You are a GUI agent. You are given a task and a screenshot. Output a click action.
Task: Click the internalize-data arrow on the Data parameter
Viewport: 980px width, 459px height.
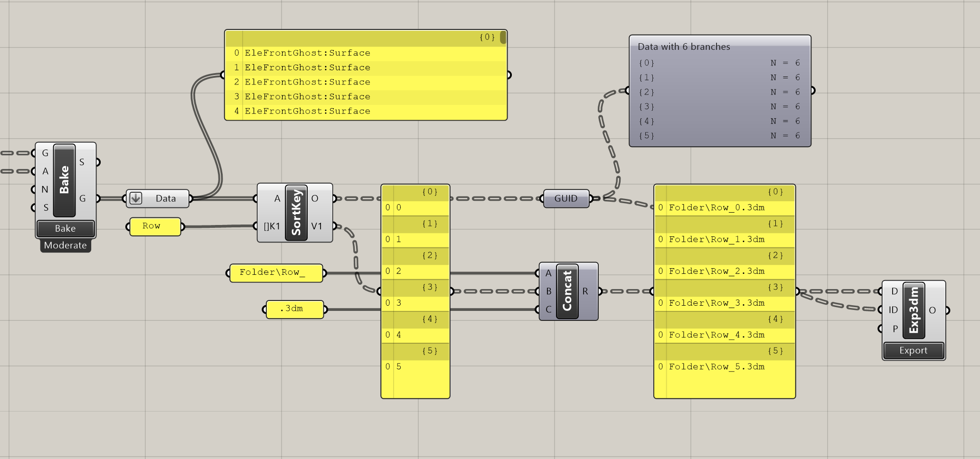[137, 198]
